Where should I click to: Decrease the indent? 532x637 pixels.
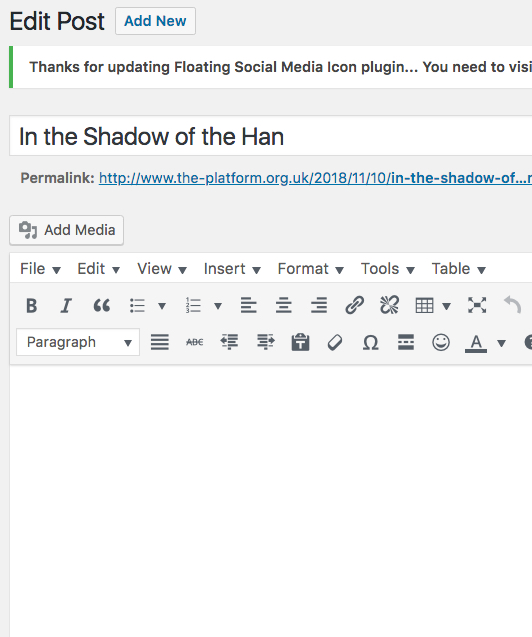pos(229,342)
